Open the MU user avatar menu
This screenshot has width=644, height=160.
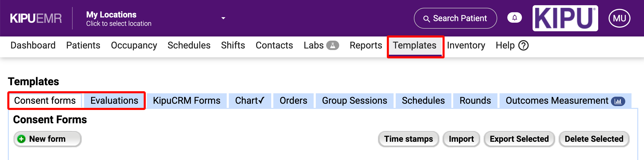click(x=619, y=18)
